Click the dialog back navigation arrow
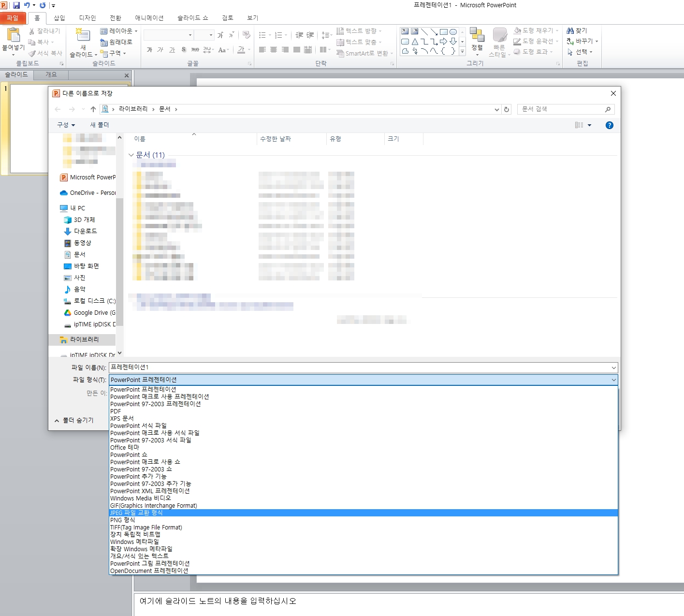Screen dimensions: 684x616 [x=58, y=109]
